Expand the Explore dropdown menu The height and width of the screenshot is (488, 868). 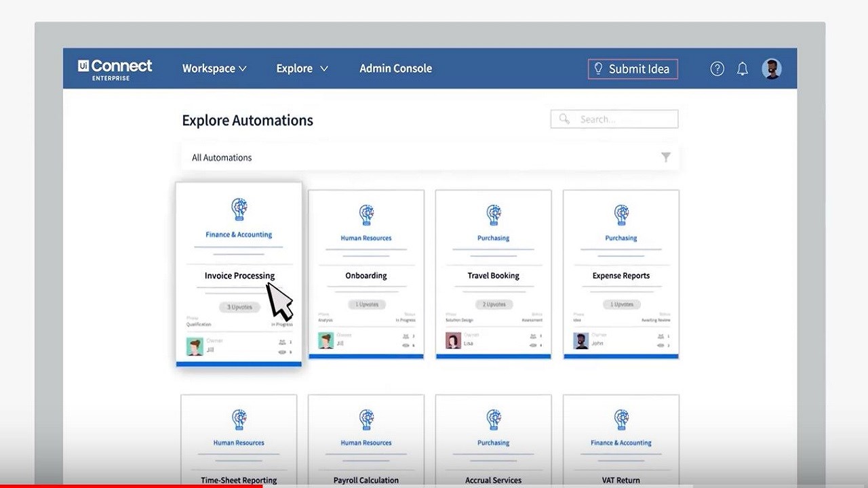click(302, 68)
